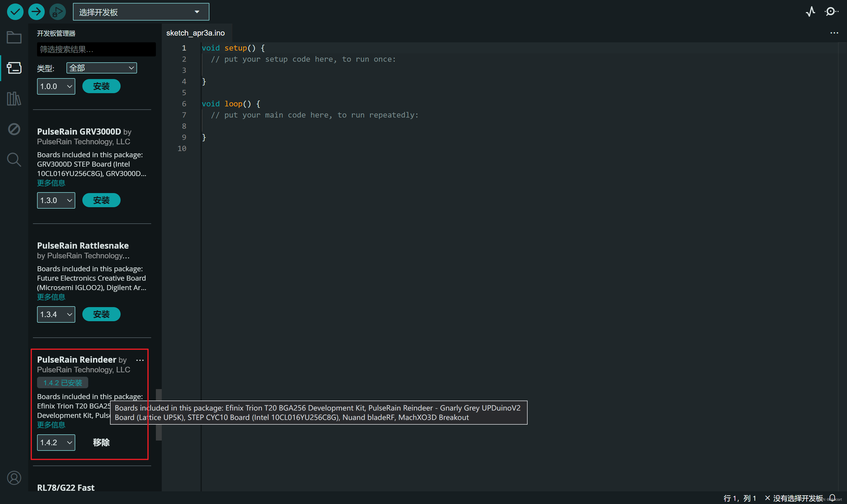This screenshot has width=847, height=504.
Task: Click line 1 void setup() code
Action: [x=233, y=48]
